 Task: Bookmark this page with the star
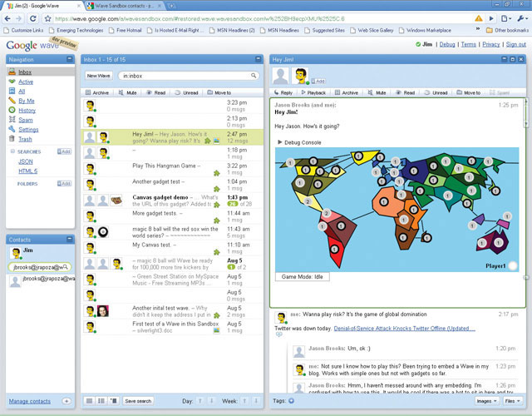(x=48, y=18)
